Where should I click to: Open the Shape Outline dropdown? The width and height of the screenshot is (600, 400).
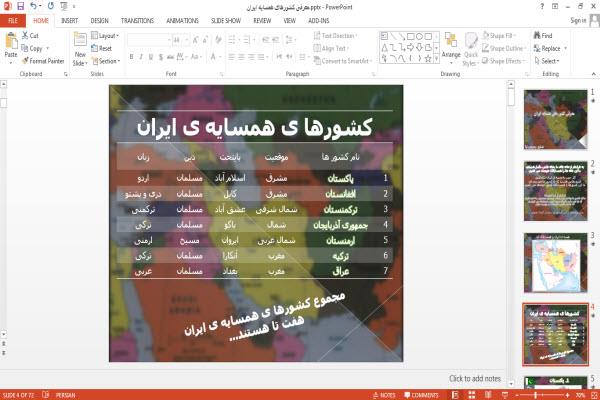coord(504,48)
